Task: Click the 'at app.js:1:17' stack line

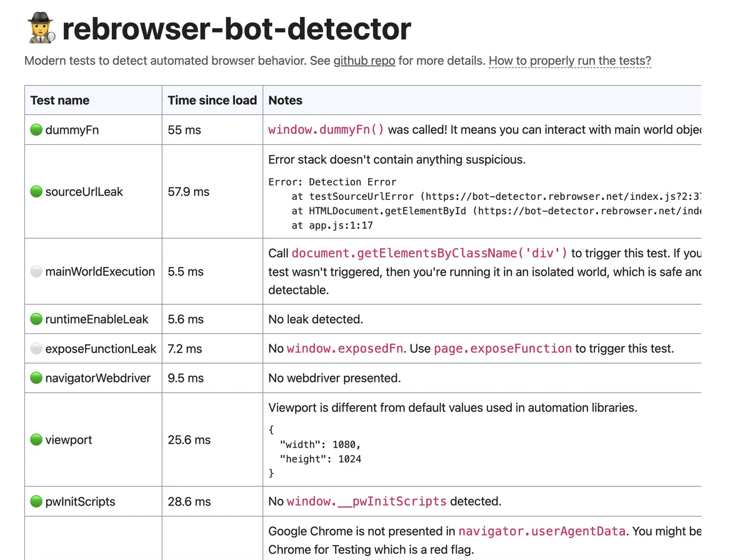Action: tap(332, 225)
